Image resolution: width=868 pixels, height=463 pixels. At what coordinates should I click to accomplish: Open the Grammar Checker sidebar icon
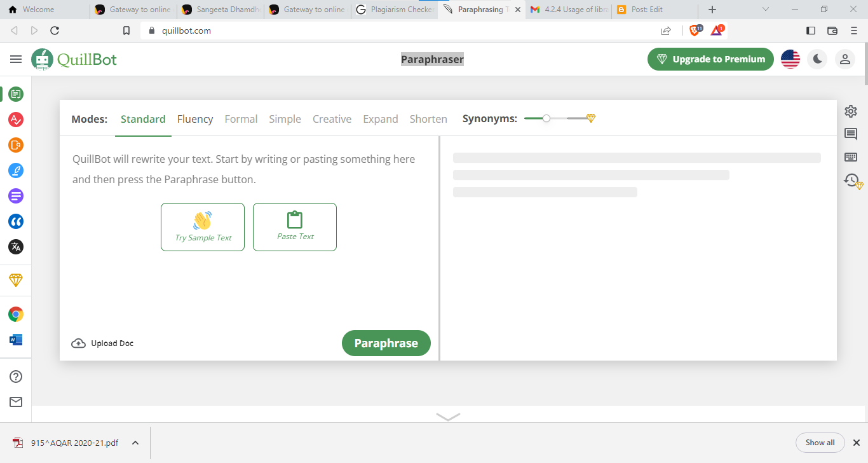[16, 120]
